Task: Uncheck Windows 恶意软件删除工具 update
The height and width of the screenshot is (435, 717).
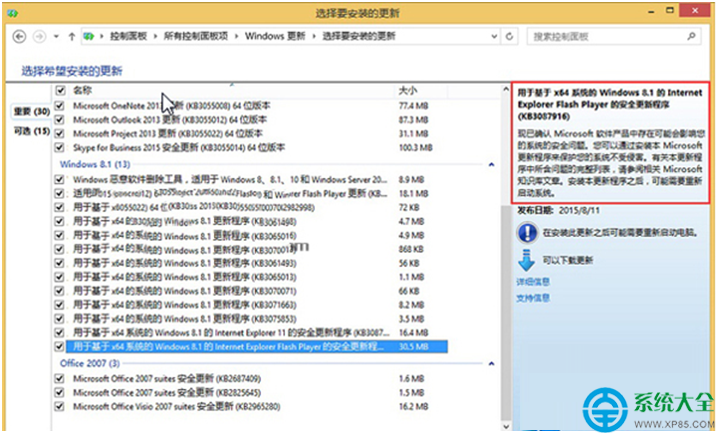Action: pos(59,179)
